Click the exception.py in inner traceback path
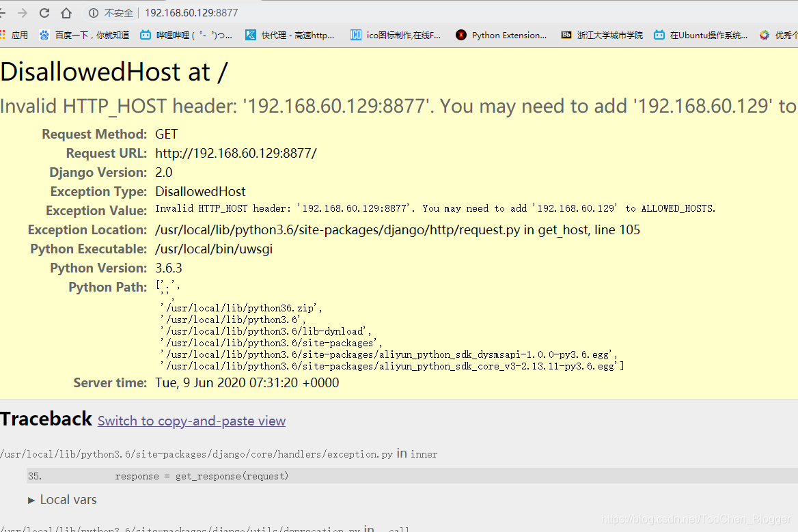The width and height of the screenshot is (798, 532). pos(219,453)
